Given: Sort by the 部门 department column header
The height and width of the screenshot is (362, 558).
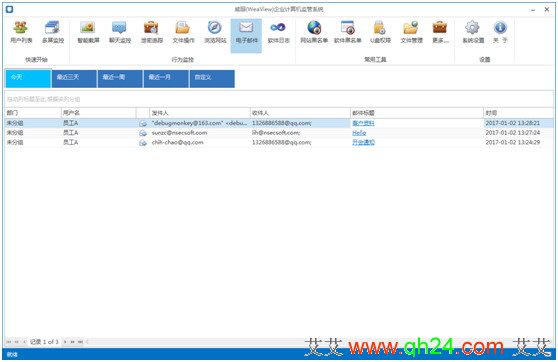Looking at the screenshot, I should 32,113.
